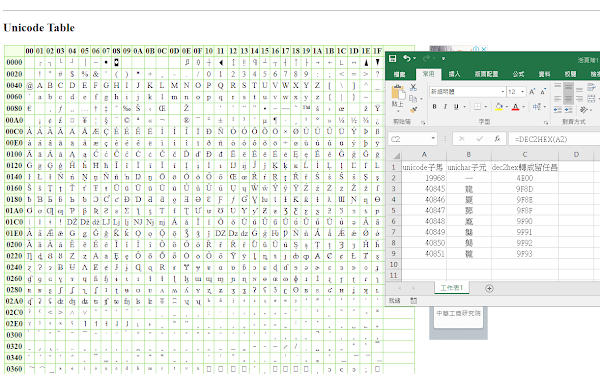This screenshot has height=374, width=600.
Task: Open the Copy options dropdown arrow
Action: click(421, 99)
